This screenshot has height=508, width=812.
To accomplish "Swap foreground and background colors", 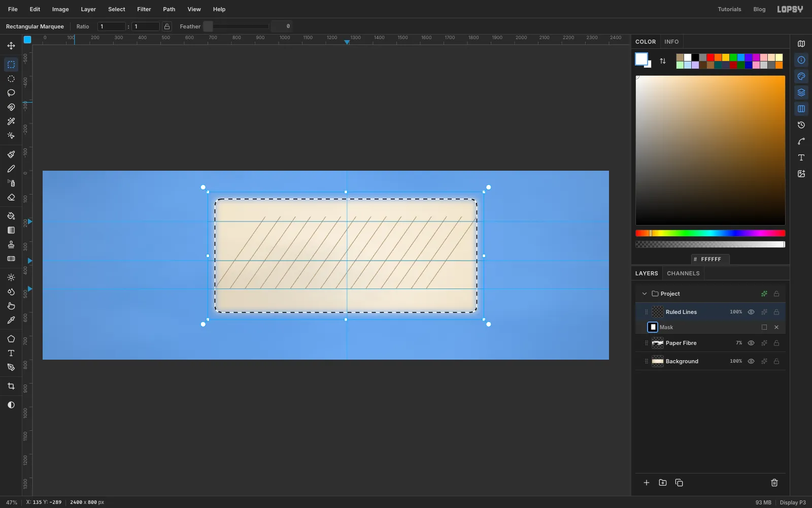I will (663, 61).
